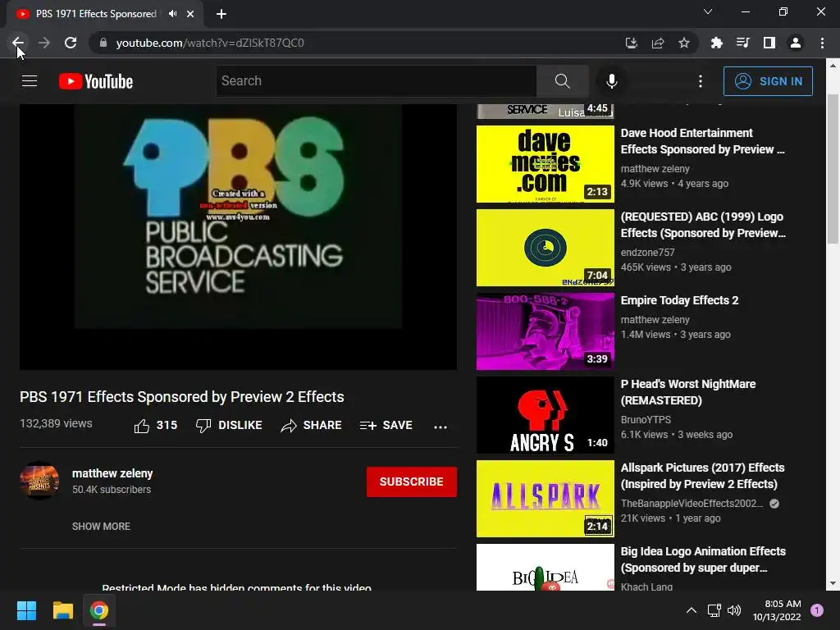Click the browser forward arrow
The width and height of the screenshot is (840, 630).
pyautogui.click(x=44, y=43)
